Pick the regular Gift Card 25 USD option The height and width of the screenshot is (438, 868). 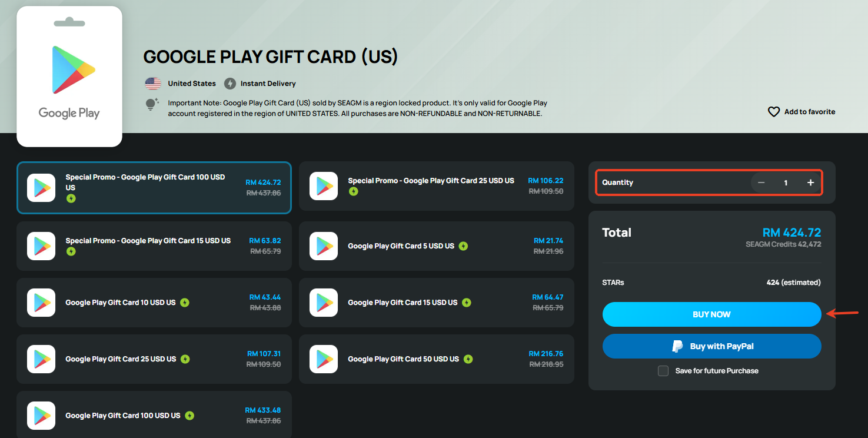[154, 359]
